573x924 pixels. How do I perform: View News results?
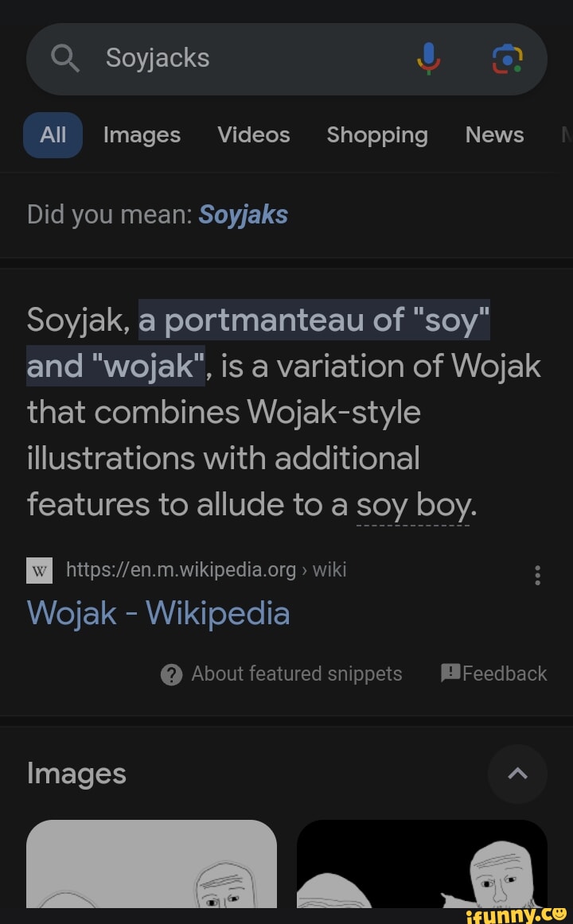click(494, 135)
